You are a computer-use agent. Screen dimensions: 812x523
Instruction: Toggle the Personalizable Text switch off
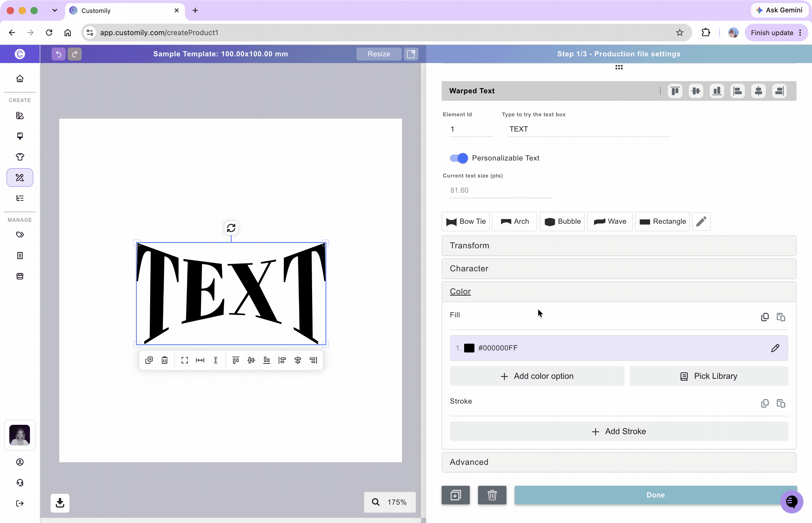(459, 158)
